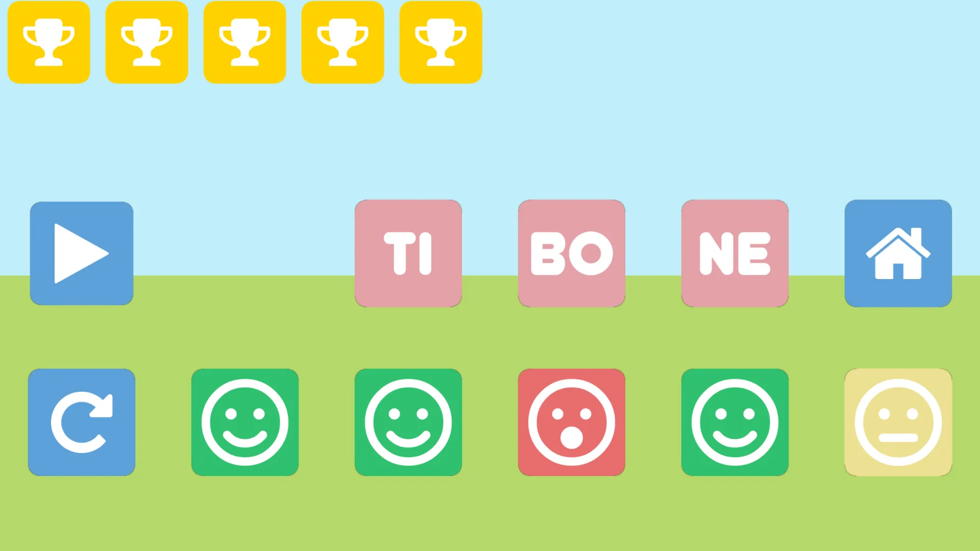
Task: Click the BO letter tile
Action: coord(572,253)
